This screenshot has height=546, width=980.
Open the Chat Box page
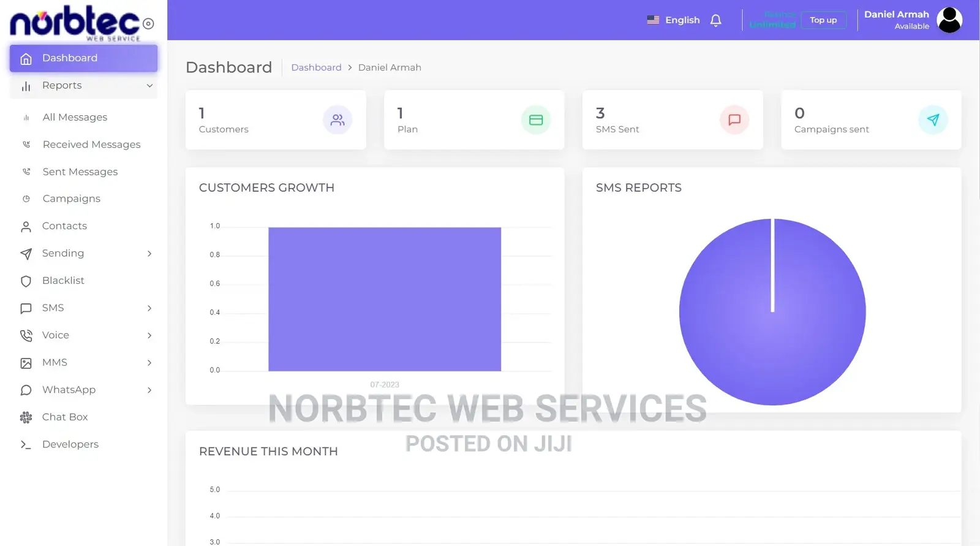(65, 417)
